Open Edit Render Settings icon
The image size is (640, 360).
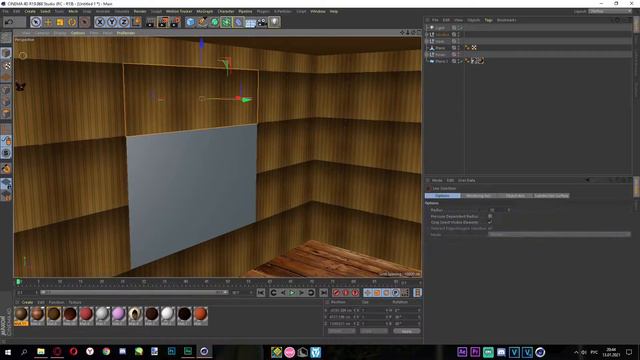(x=175, y=22)
